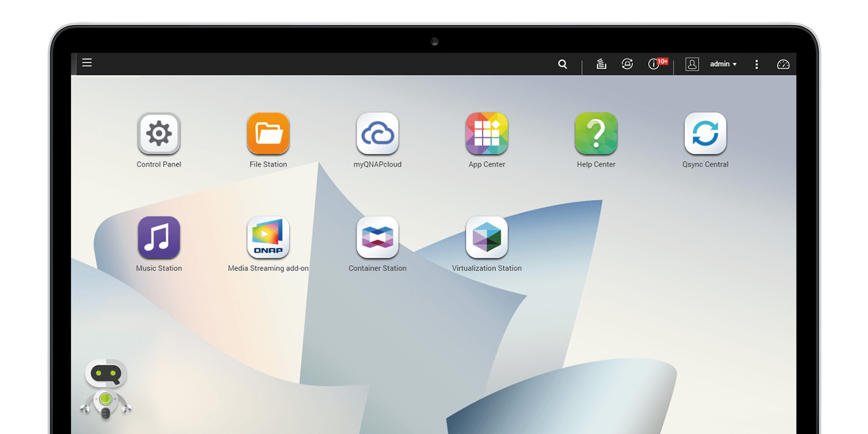Launch Qsync Central
The width and height of the screenshot is (868, 434).
tap(705, 134)
